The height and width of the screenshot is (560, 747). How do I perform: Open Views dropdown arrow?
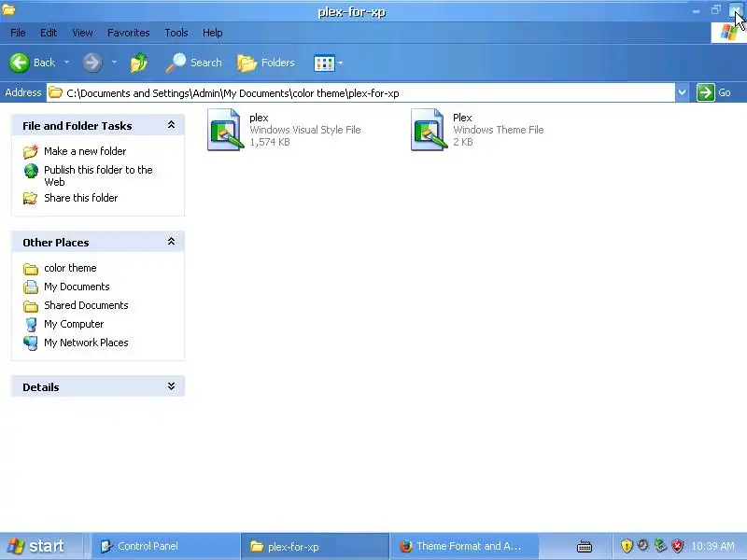[x=340, y=63]
